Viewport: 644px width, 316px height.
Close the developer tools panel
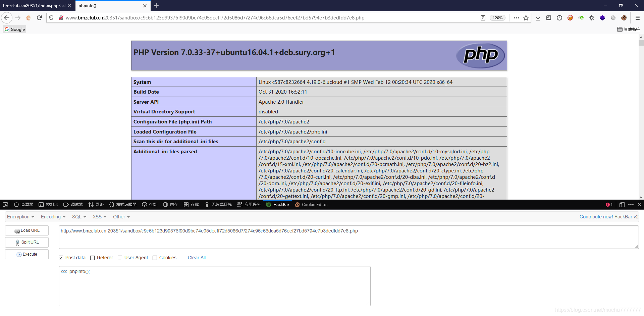640,205
